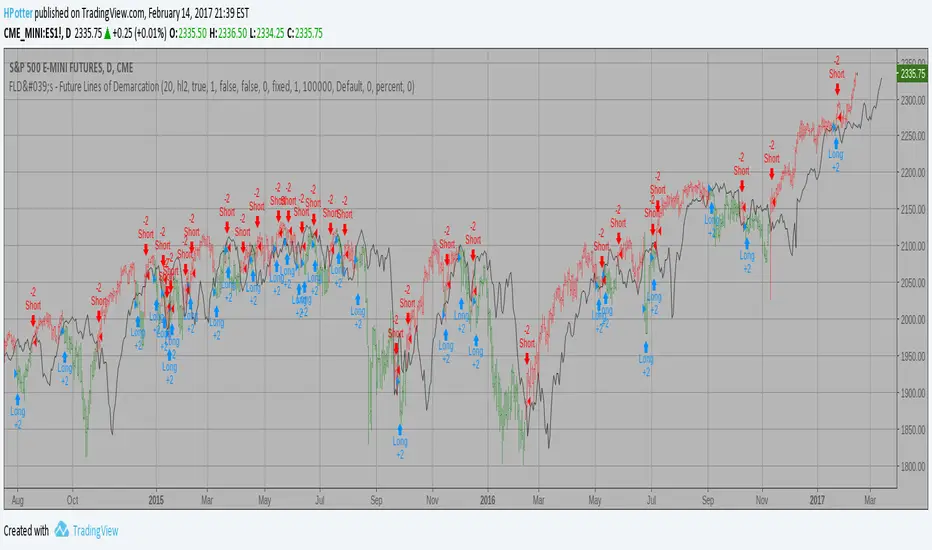The image size is (932, 550).
Task: Click the S&P 500 E-MINI FUTURES chart title
Action: [x=71, y=68]
